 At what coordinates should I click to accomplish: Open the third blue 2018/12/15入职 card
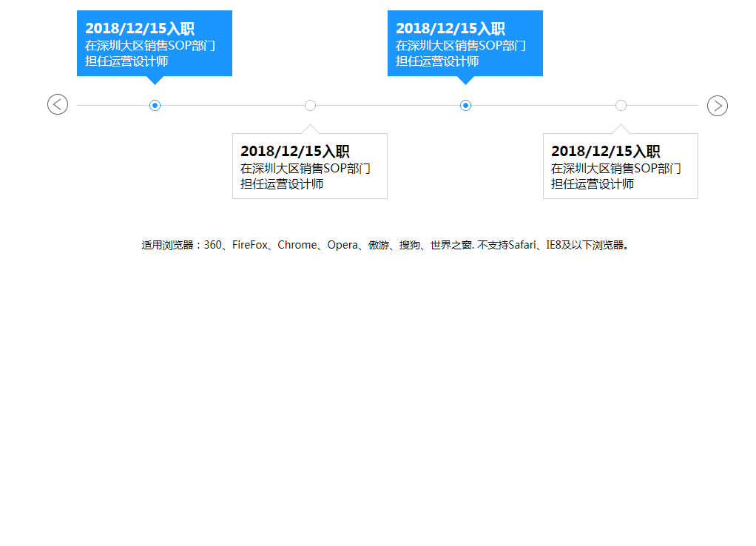coord(465,43)
